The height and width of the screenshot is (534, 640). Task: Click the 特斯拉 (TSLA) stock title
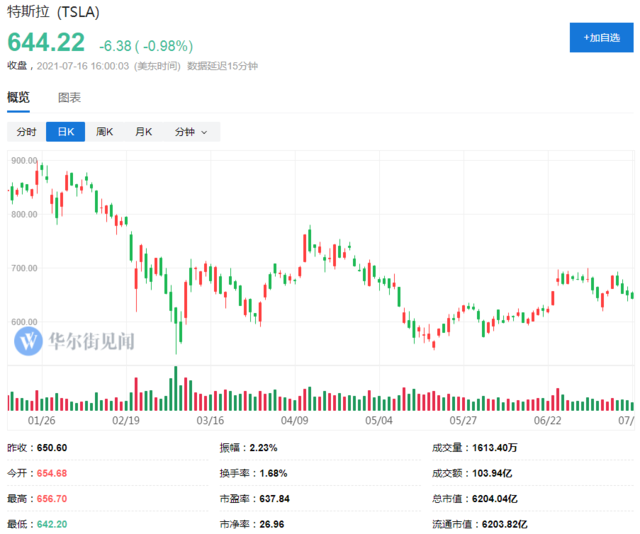pyautogui.click(x=53, y=12)
